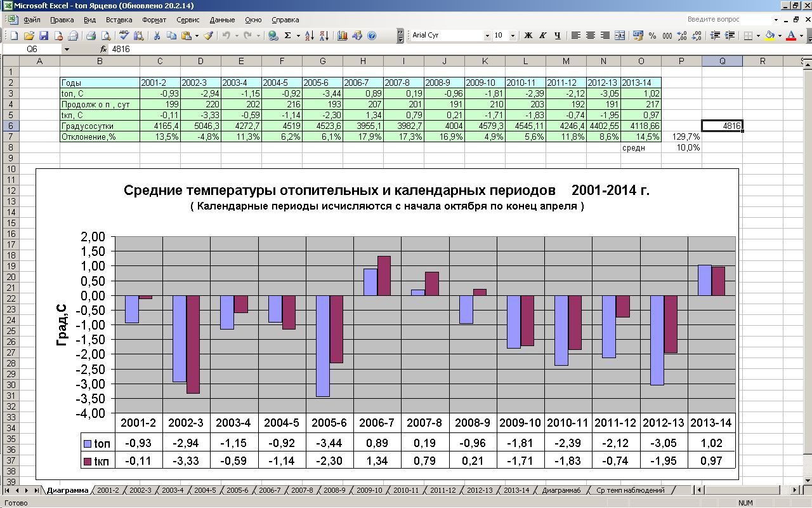Toggle italic (К) formatting
The height and width of the screenshot is (508, 812).
point(543,36)
